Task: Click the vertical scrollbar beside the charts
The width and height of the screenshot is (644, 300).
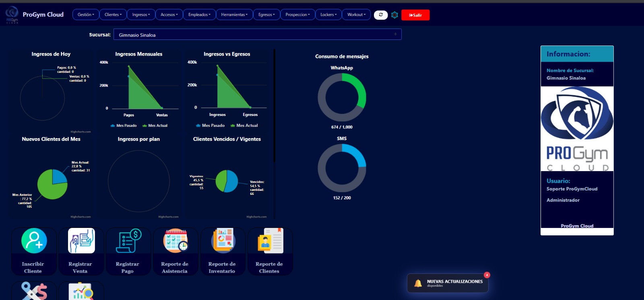Action: [274, 106]
